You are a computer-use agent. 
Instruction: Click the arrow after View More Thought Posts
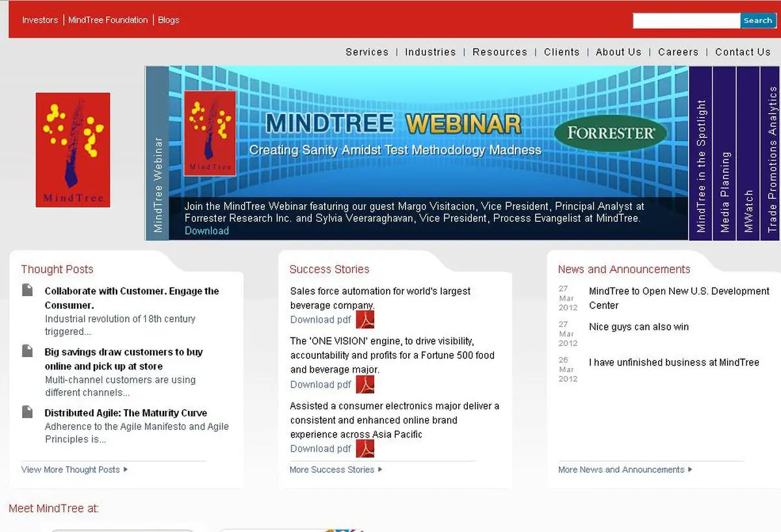tap(126, 470)
